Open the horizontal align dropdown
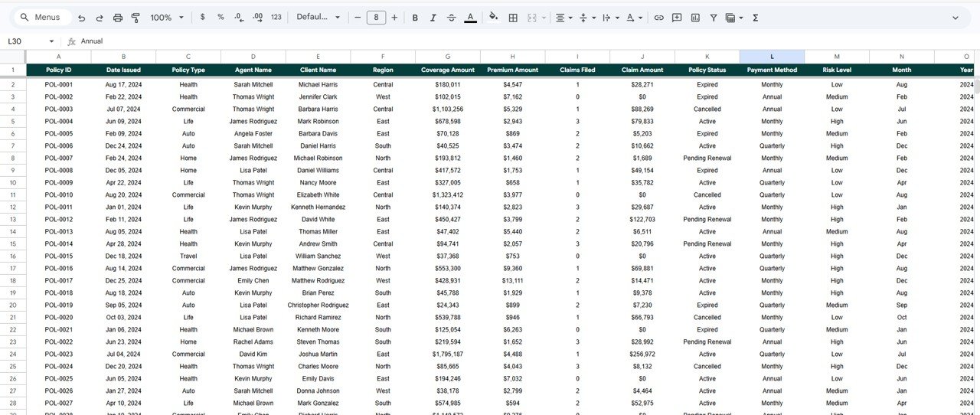Screen dimensions: 980x415 [564, 18]
